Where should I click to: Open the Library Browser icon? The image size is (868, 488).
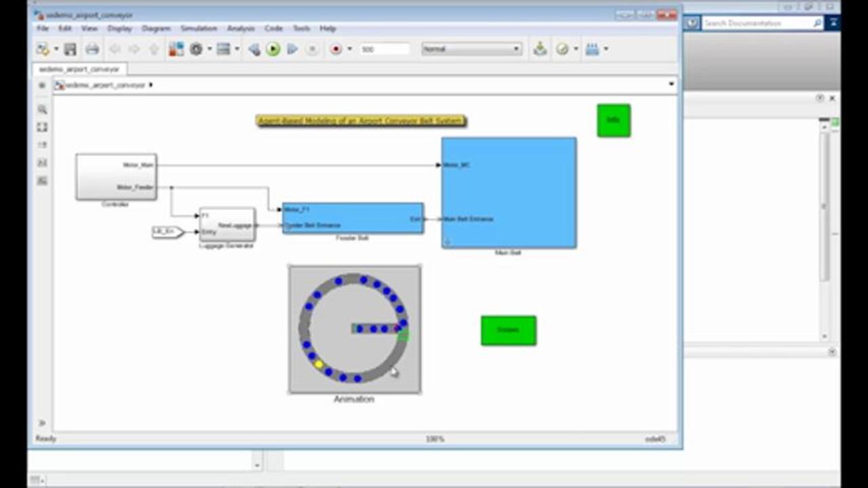(176, 49)
